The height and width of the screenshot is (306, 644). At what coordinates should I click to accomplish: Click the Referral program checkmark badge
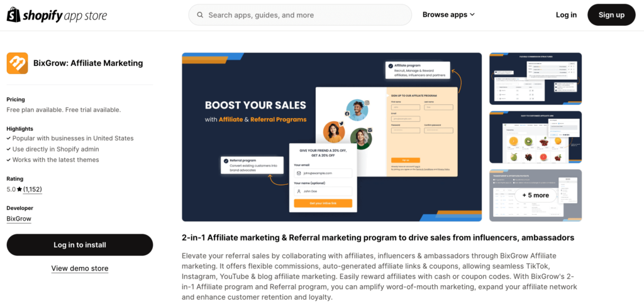coord(226,161)
